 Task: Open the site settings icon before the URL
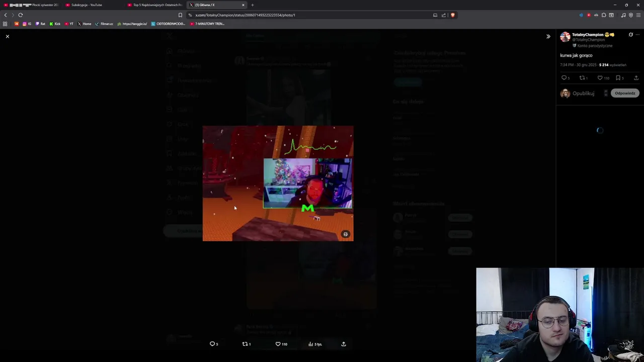tap(190, 15)
